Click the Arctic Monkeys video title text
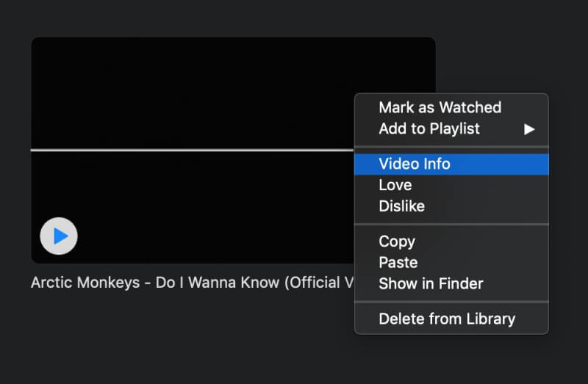This screenshot has width=588, height=384. point(192,283)
